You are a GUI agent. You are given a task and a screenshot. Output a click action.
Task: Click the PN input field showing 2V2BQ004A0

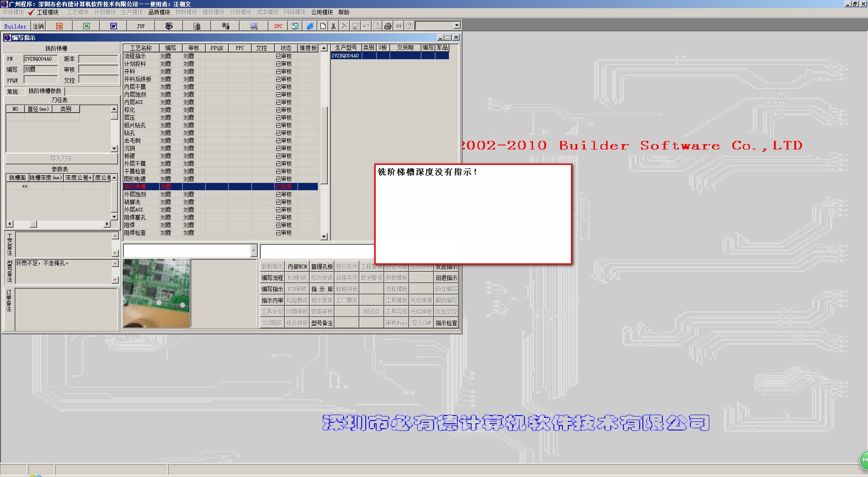[40, 59]
